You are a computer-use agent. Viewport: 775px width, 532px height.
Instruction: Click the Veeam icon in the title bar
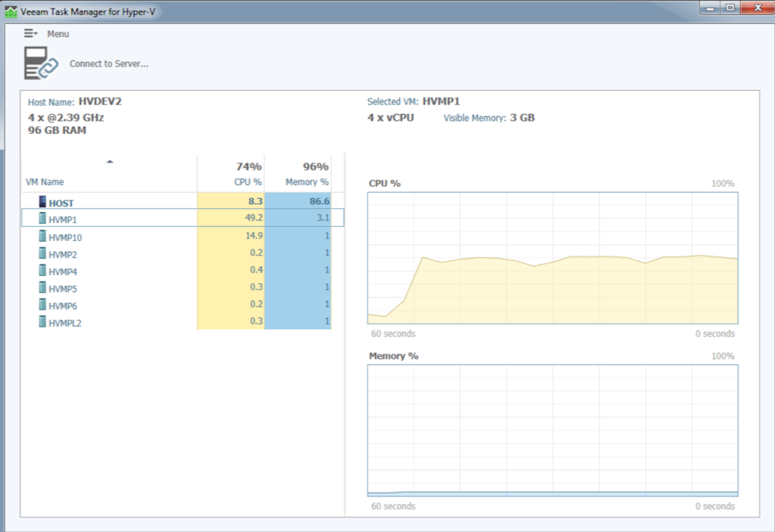coord(10,7)
